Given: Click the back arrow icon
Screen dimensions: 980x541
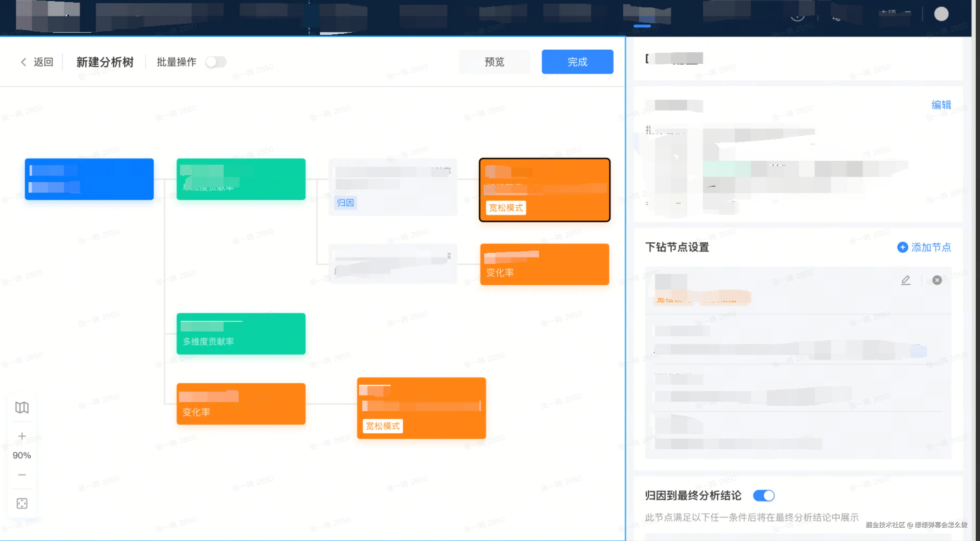Looking at the screenshot, I should click(x=23, y=62).
